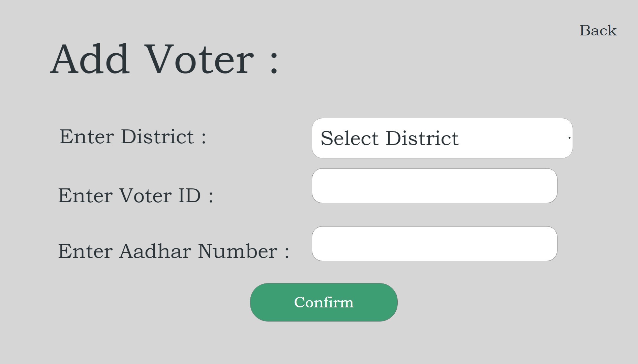Focus the Voter ID text field
The image size is (638, 364).
[x=434, y=186]
